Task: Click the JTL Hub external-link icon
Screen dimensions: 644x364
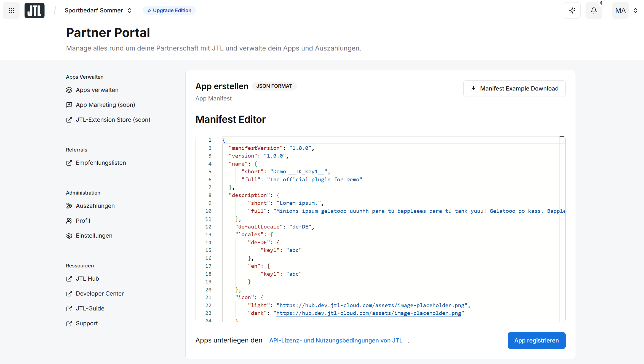Action: coord(69,279)
